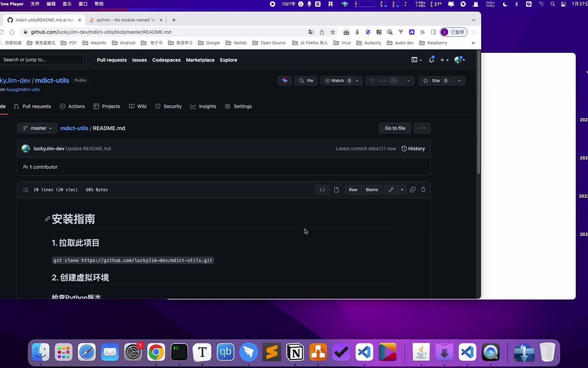This screenshot has width=588, height=368.
Task: Edit README.md with pencil icon
Action: tap(391, 190)
